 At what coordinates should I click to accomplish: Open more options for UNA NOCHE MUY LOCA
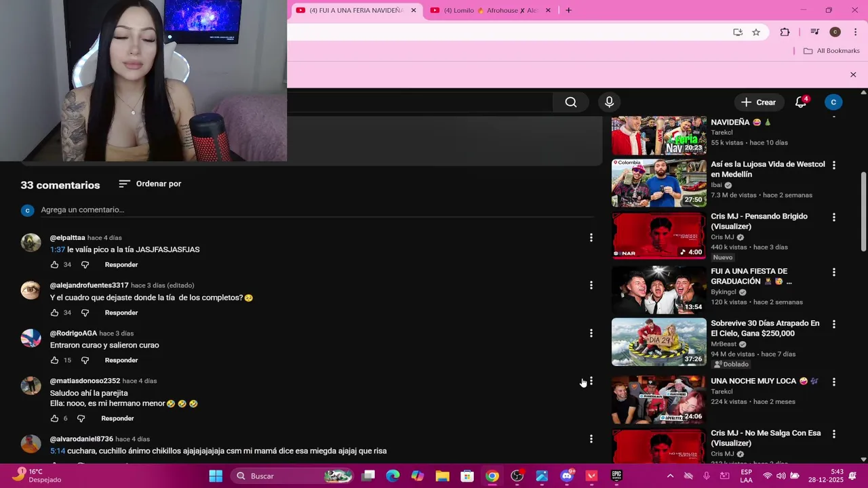(833, 382)
